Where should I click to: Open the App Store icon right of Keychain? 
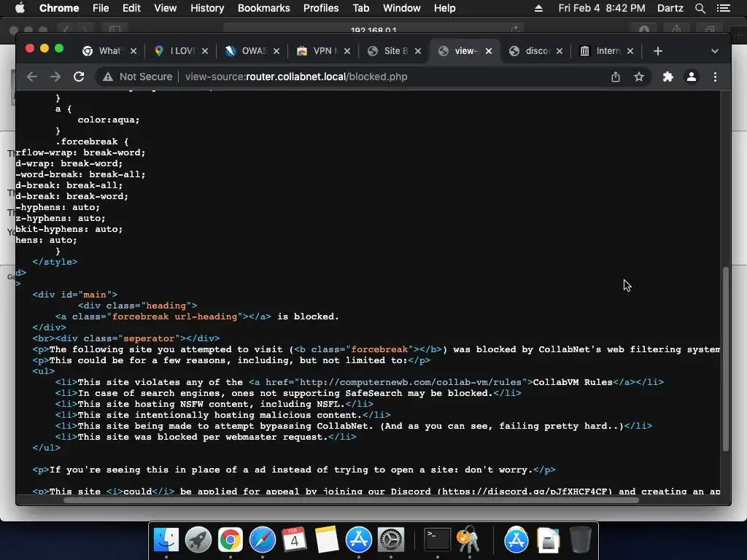(516, 540)
